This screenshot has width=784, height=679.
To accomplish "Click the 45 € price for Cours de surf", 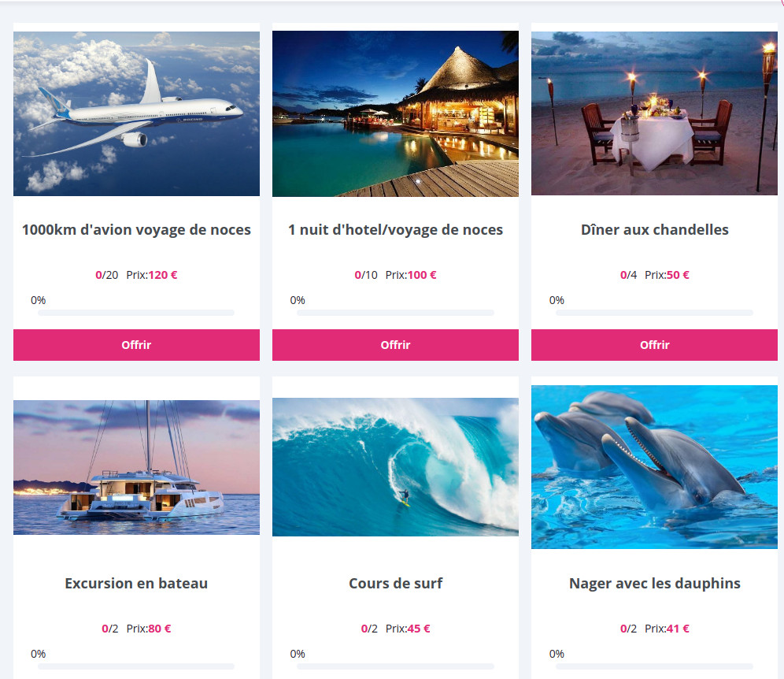I will tap(419, 629).
